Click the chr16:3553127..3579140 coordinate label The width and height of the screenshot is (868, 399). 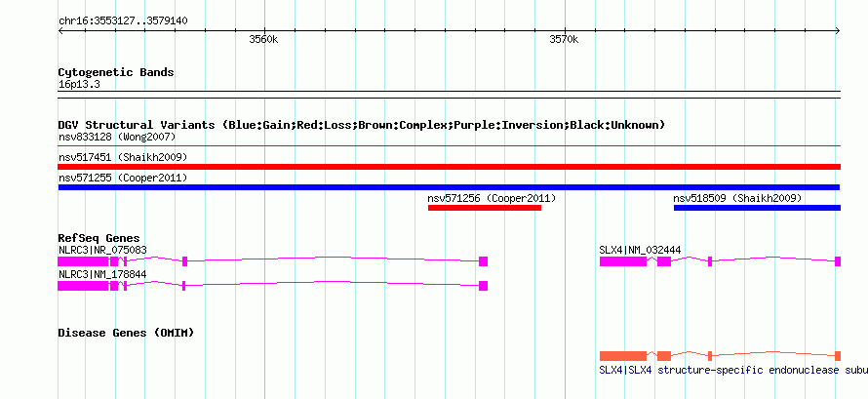tap(123, 21)
